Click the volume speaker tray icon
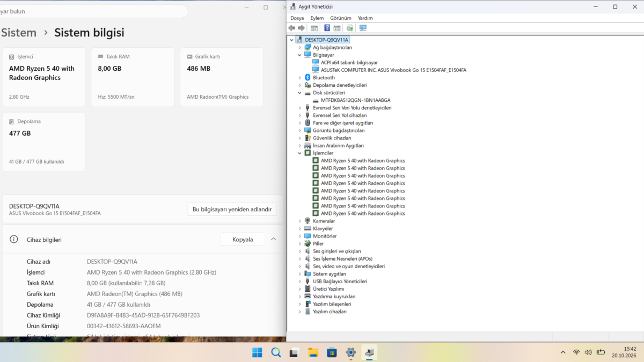Image resolution: width=644 pixels, height=362 pixels. (x=588, y=352)
